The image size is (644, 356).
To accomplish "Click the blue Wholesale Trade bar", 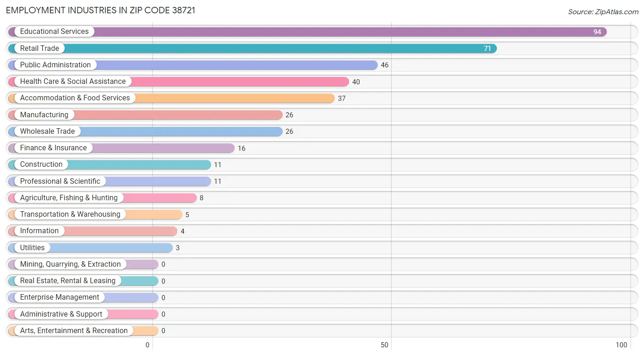I will point(145,131).
